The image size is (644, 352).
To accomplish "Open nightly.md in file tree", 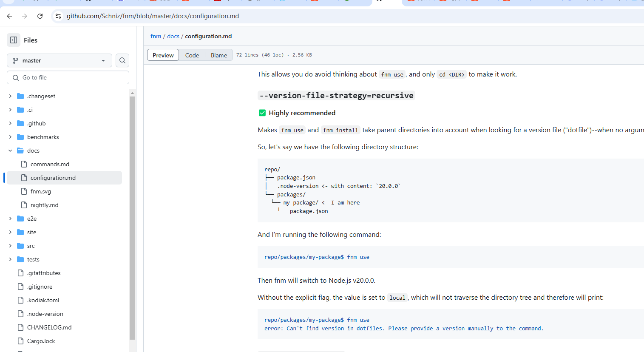I will 45,205.
